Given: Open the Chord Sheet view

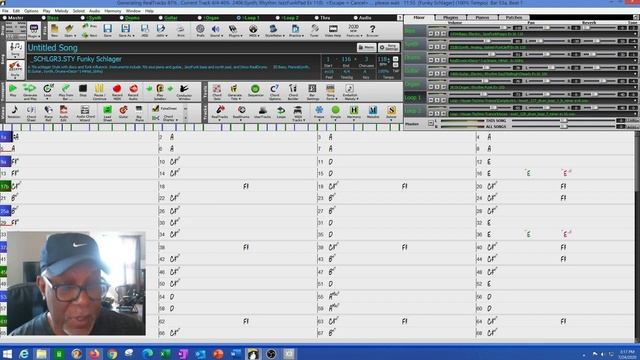Looking at the screenshot, I should [x=31, y=113].
